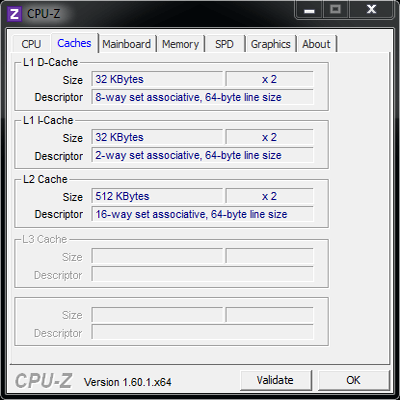The width and height of the screenshot is (400, 400).
Task: Select the Caches tab
Action: (74, 43)
